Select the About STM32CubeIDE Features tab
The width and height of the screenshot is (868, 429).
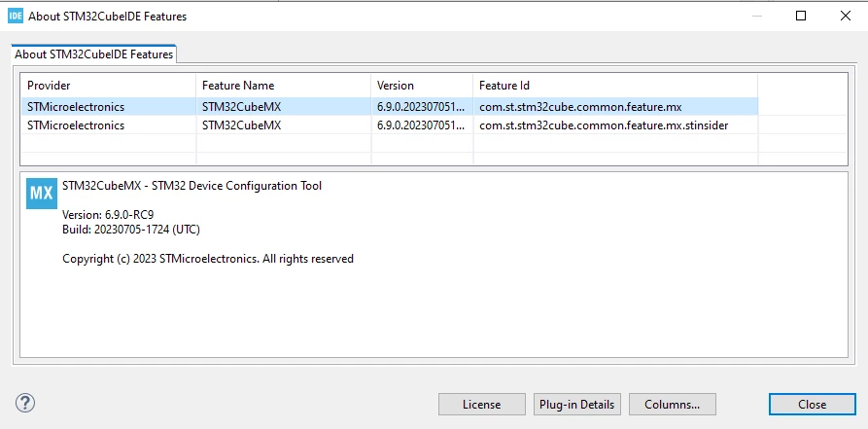tap(93, 54)
